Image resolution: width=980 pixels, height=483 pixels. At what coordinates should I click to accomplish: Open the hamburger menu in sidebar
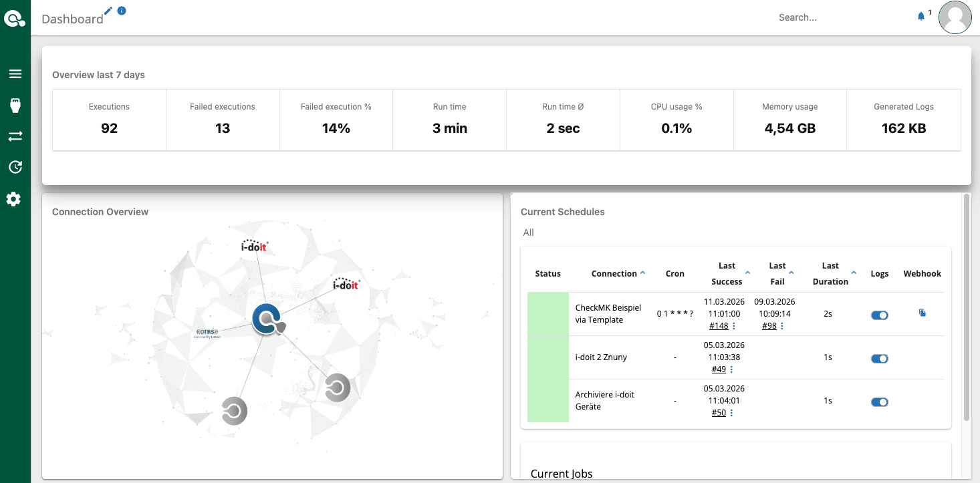tap(15, 74)
